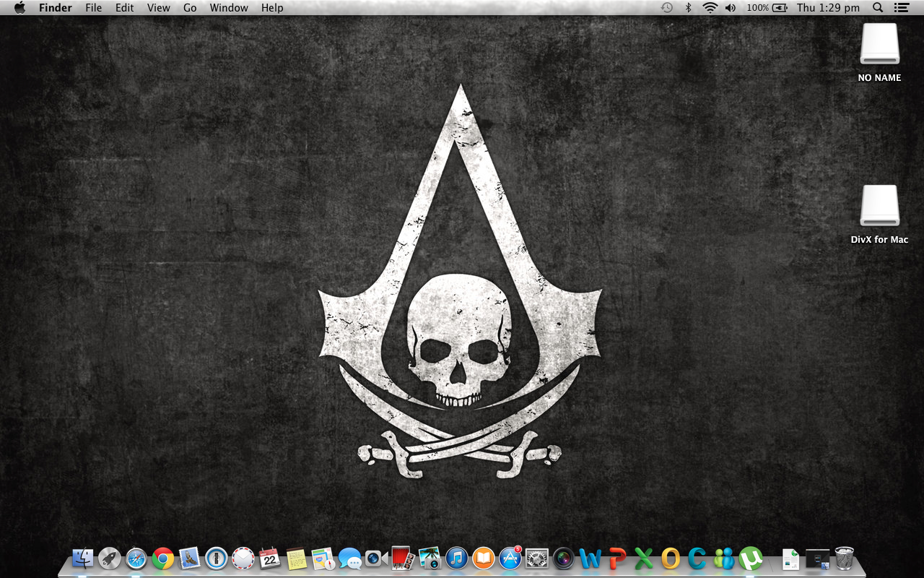Launch Microsoft Outlook O icon

(671, 558)
